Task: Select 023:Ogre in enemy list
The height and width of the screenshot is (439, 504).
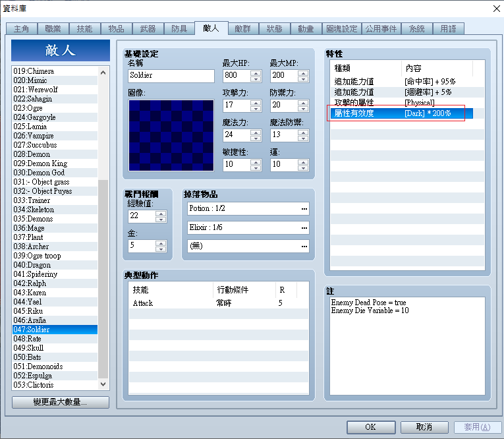Action: [x=55, y=108]
